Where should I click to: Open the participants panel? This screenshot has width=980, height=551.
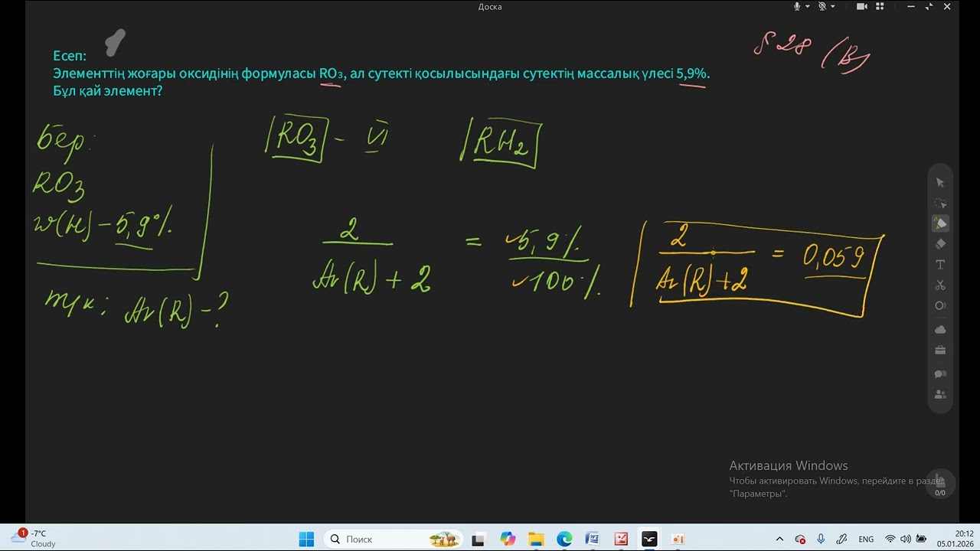[x=940, y=395]
